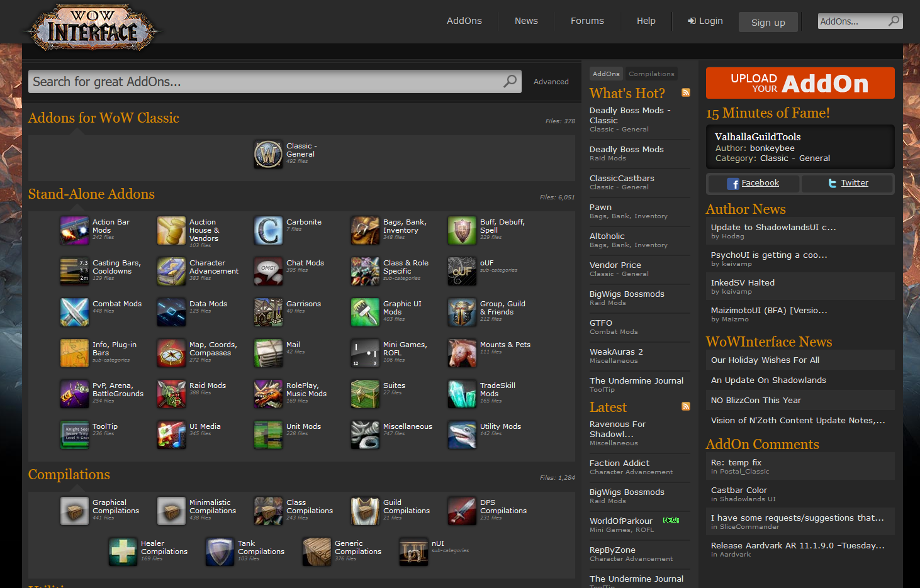Focus the 'Search for great AddOns' field

coord(274,81)
